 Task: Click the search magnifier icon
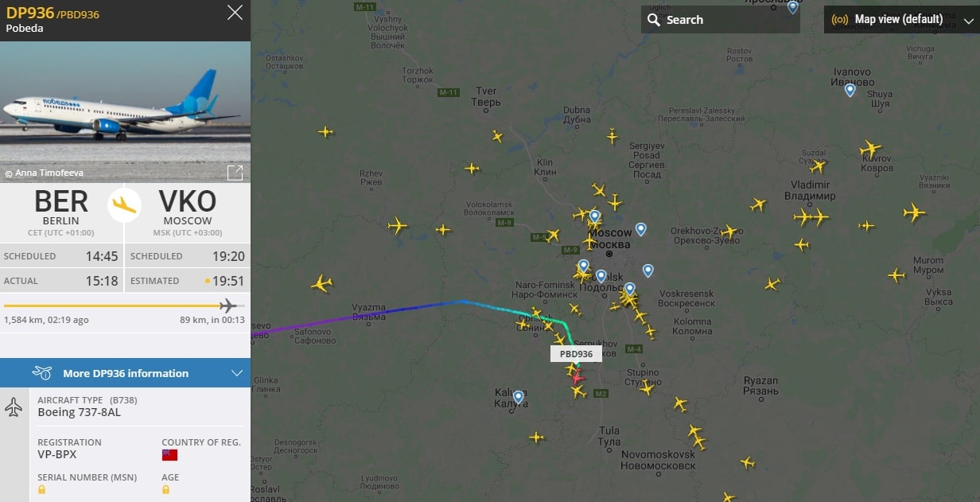pyautogui.click(x=654, y=20)
